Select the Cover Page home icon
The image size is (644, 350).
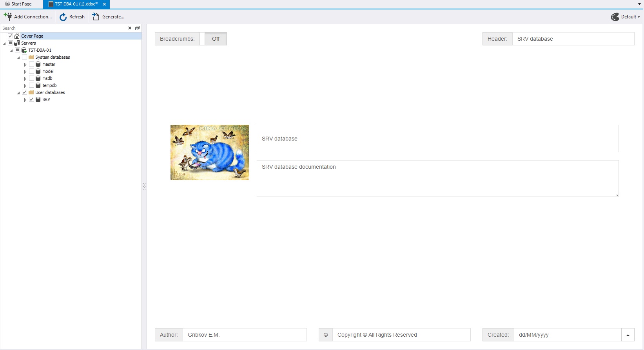[17, 36]
